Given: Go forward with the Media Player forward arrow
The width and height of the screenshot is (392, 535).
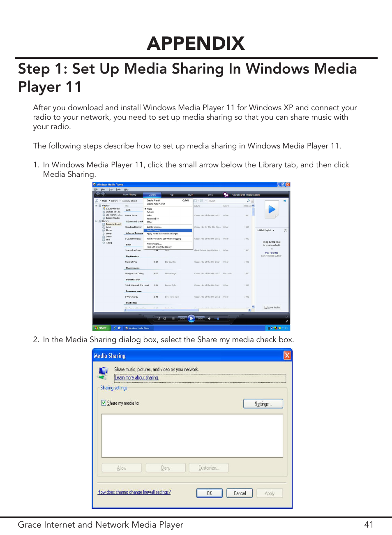Looking at the screenshot, I should click(103, 194).
